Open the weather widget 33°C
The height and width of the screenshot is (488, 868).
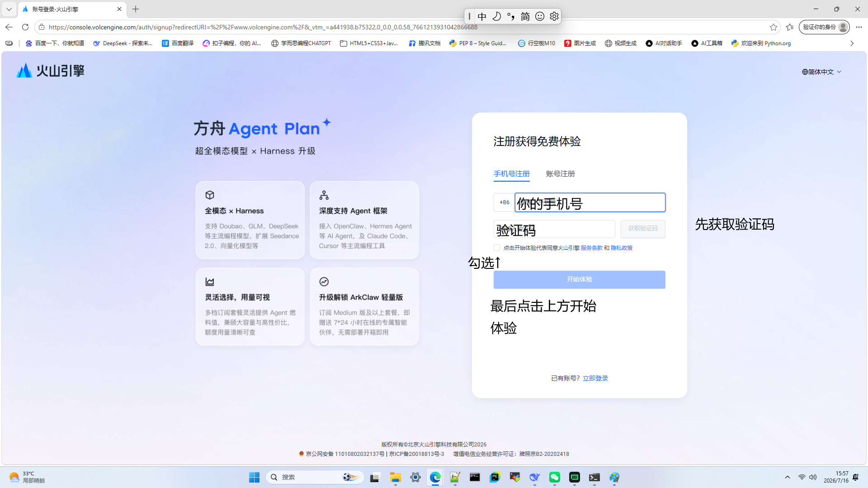point(27,477)
